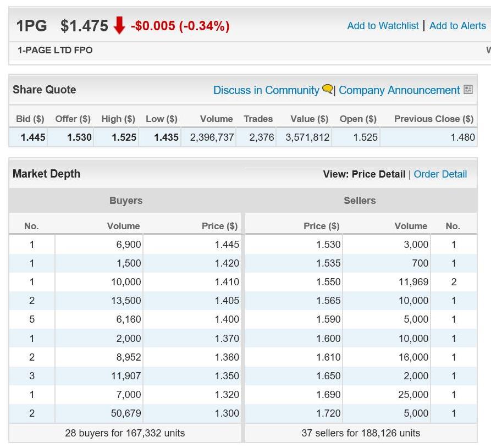The image size is (491, 448).
Task: Click buyer volume 11,907
Action: pyautogui.click(x=126, y=375)
